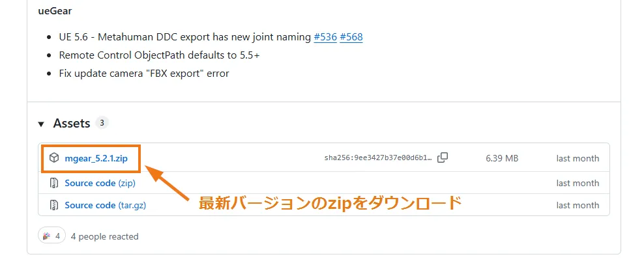
Task: Click the package icon beside mgear_5.2.1.zip
Action: pos(55,158)
